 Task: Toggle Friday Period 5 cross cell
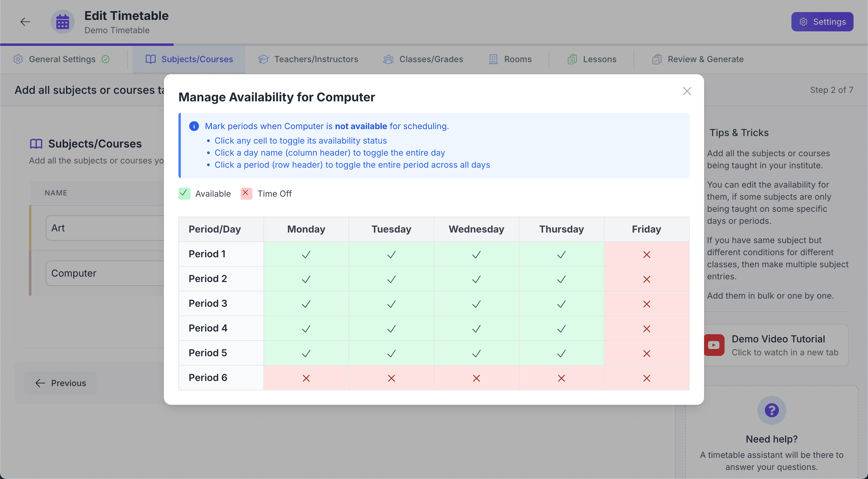point(646,353)
